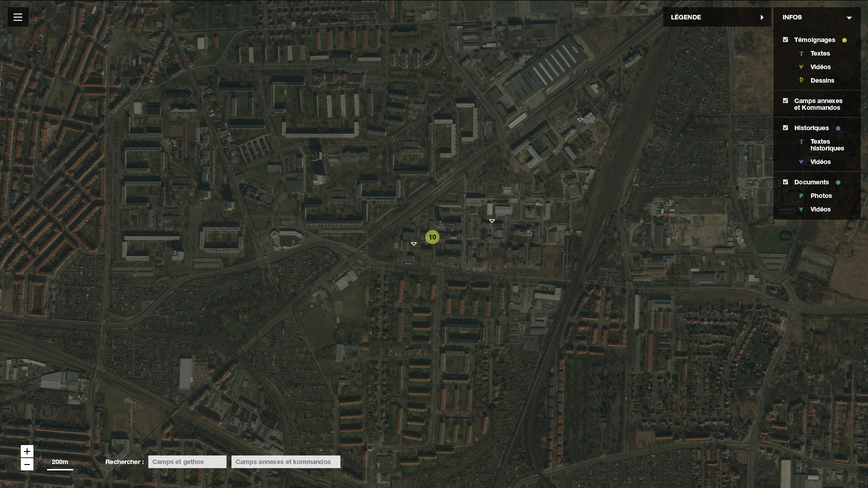Image resolution: width=868 pixels, height=488 pixels.
Task: Click the blue Historiques color dot
Action: click(838, 128)
